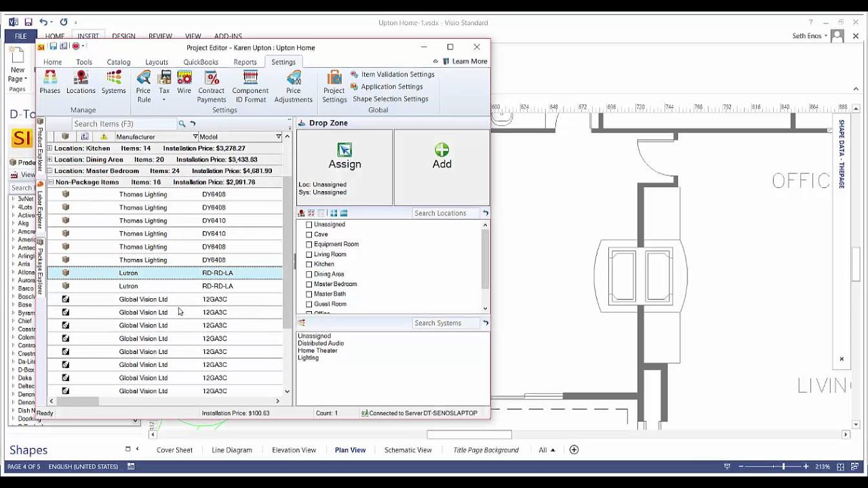Click the Search Items input field

pos(123,124)
